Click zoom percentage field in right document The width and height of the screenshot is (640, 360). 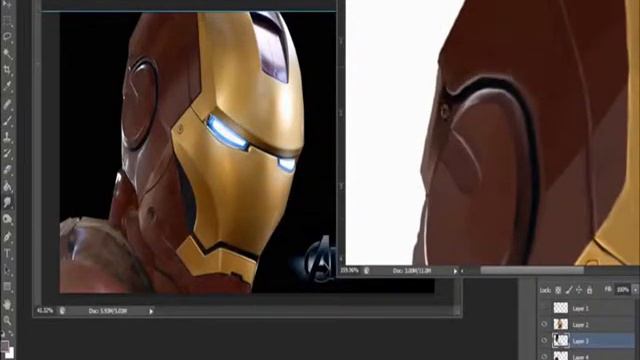coord(349,271)
